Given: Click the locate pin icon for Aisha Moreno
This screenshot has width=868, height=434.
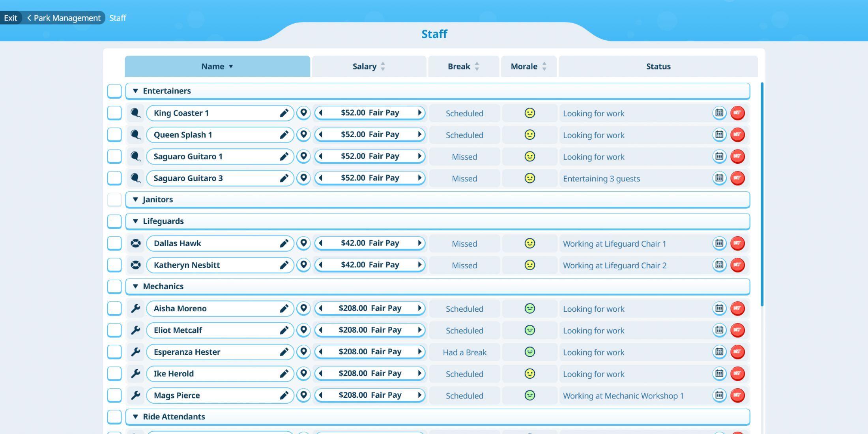Looking at the screenshot, I should [304, 308].
